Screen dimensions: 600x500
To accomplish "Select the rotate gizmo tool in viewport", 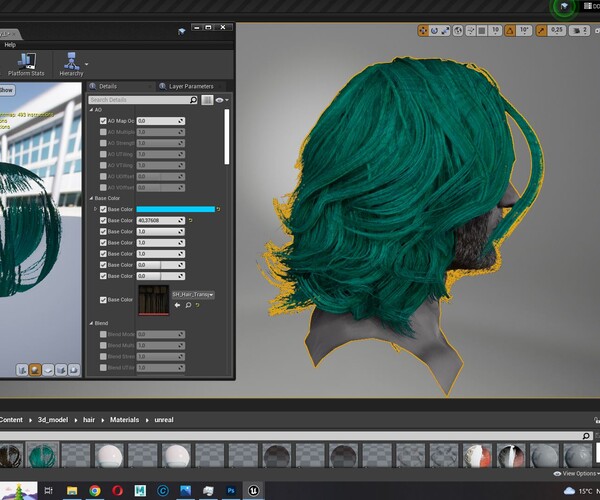I will click(434, 31).
